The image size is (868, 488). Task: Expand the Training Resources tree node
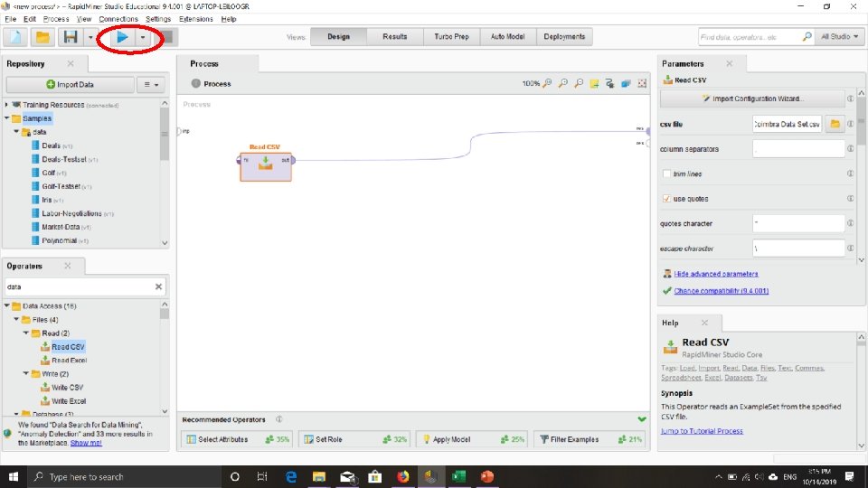(x=6, y=105)
